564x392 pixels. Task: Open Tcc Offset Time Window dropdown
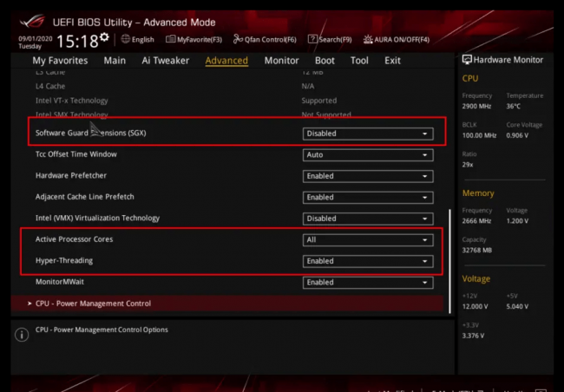(x=368, y=154)
